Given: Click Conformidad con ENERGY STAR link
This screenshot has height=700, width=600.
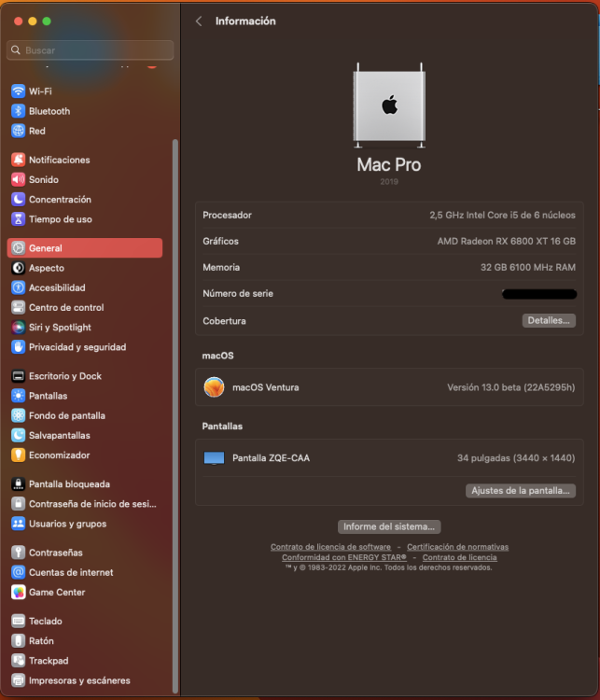Looking at the screenshot, I should click(344, 557).
